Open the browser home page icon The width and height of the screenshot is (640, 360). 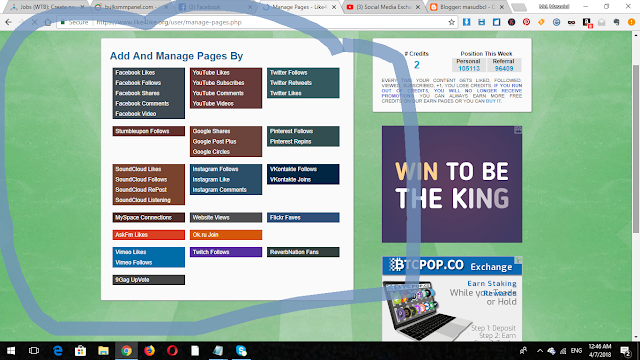tap(48, 22)
